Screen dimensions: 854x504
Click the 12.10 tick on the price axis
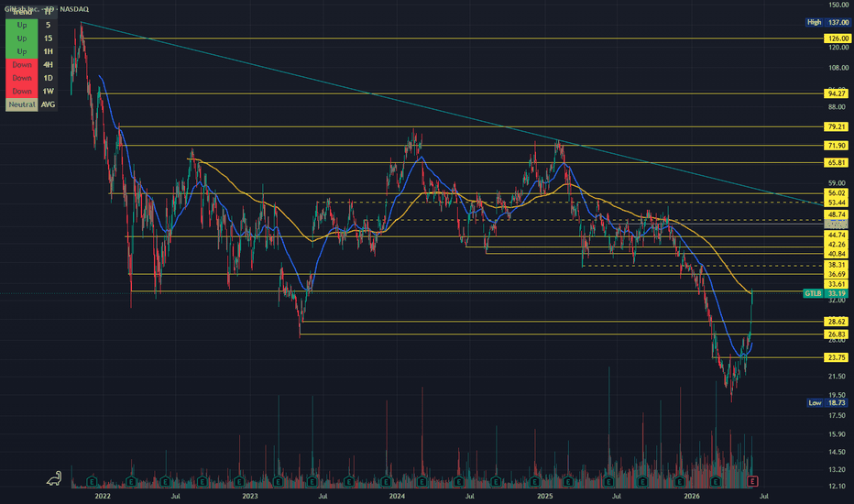pyautogui.click(x=838, y=486)
